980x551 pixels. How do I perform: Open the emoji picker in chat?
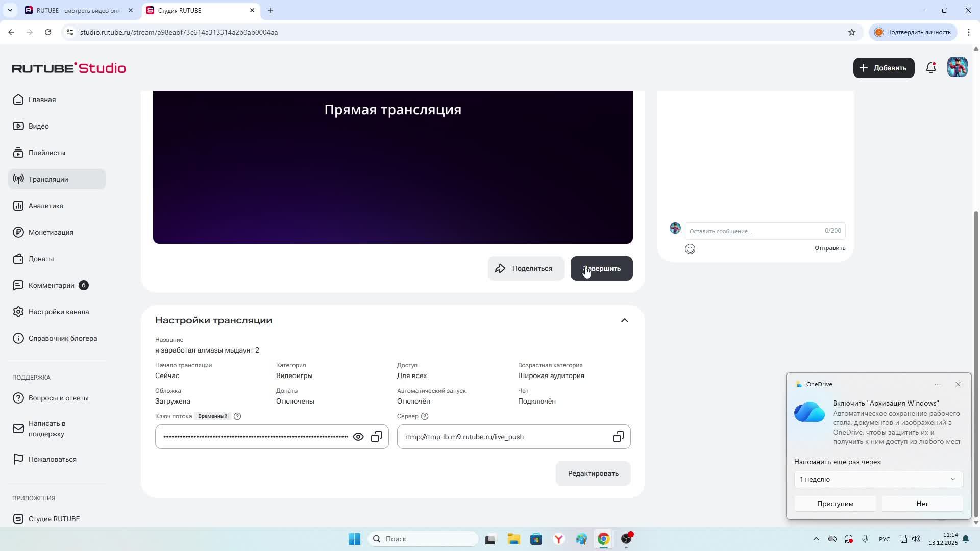tap(690, 249)
